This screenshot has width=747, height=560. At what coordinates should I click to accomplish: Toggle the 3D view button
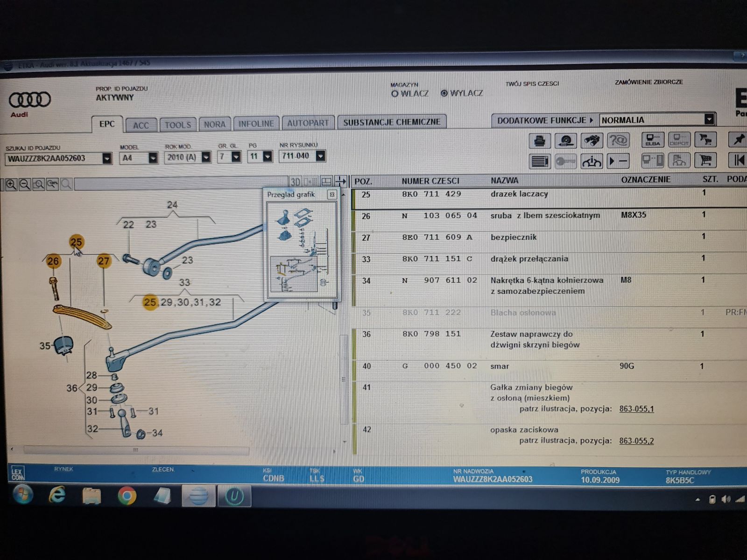tap(295, 182)
